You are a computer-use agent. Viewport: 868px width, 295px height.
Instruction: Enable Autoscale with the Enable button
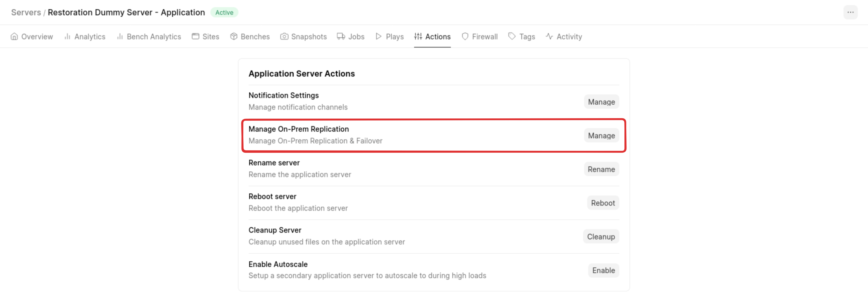pos(603,270)
